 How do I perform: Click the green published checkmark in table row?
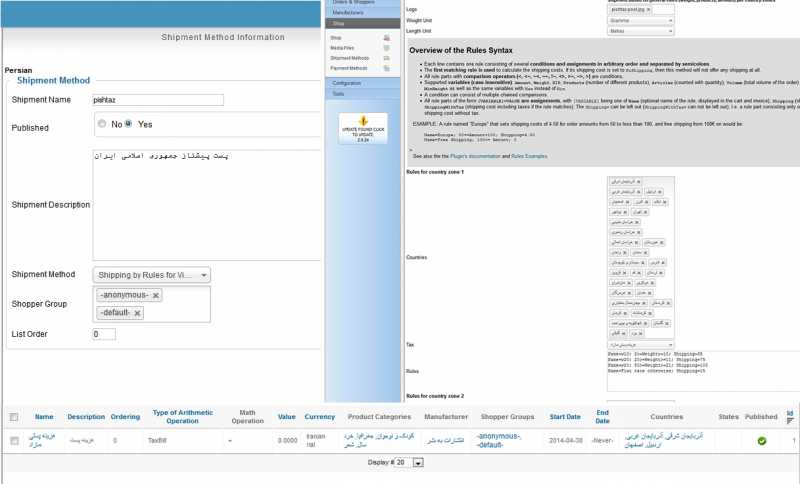click(x=761, y=440)
